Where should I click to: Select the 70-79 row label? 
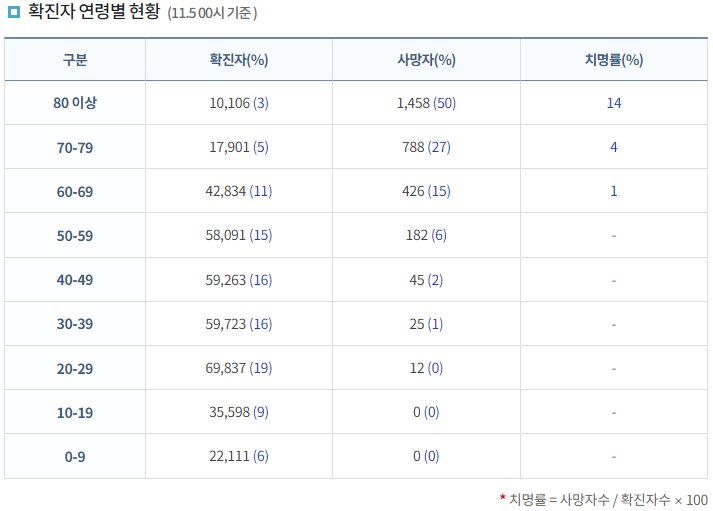(x=75, y=147)
